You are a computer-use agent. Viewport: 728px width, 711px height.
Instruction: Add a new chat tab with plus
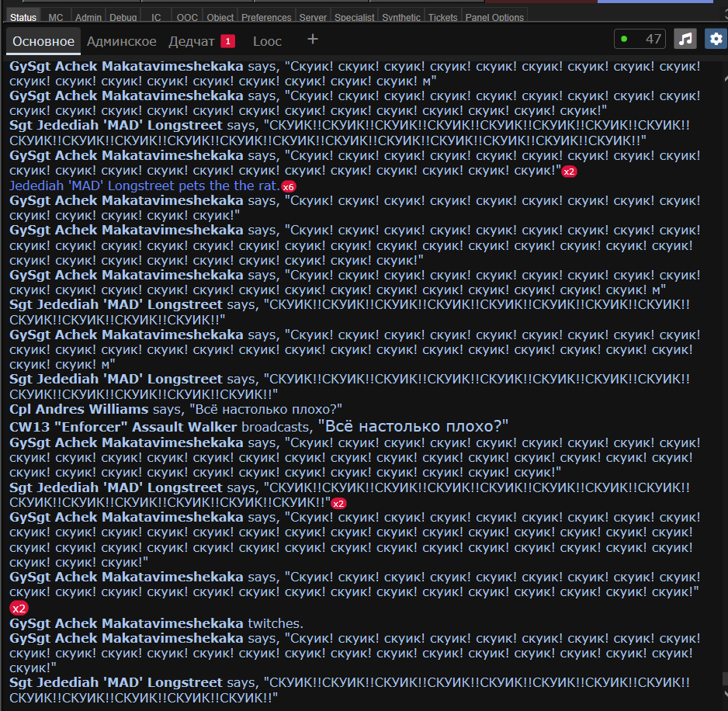click(313, 40)
